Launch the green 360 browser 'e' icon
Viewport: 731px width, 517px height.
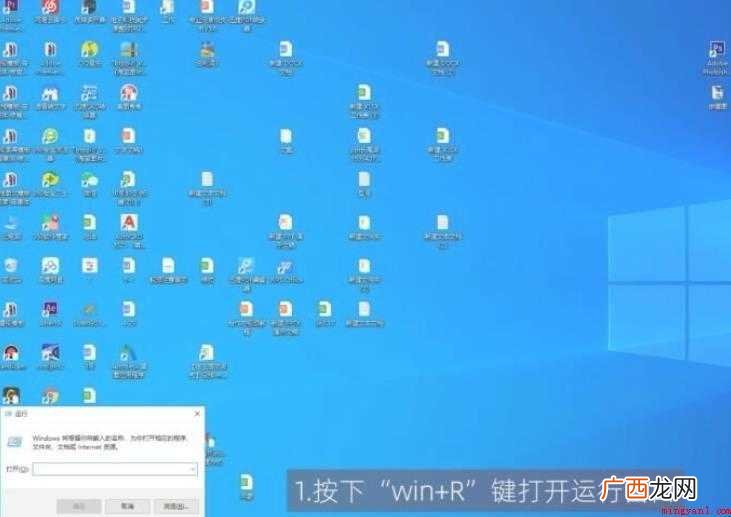50,137
